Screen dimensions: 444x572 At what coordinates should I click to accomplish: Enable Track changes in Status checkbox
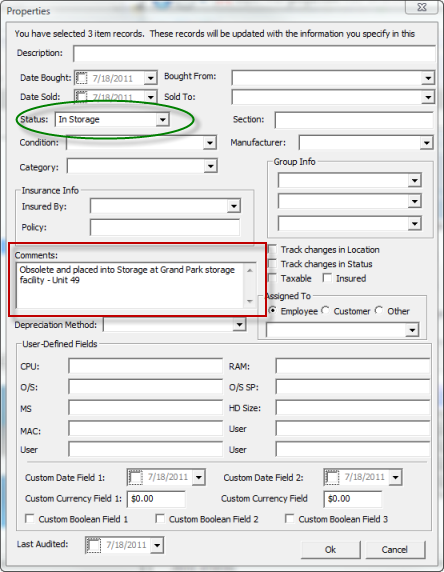pos(273,263)
